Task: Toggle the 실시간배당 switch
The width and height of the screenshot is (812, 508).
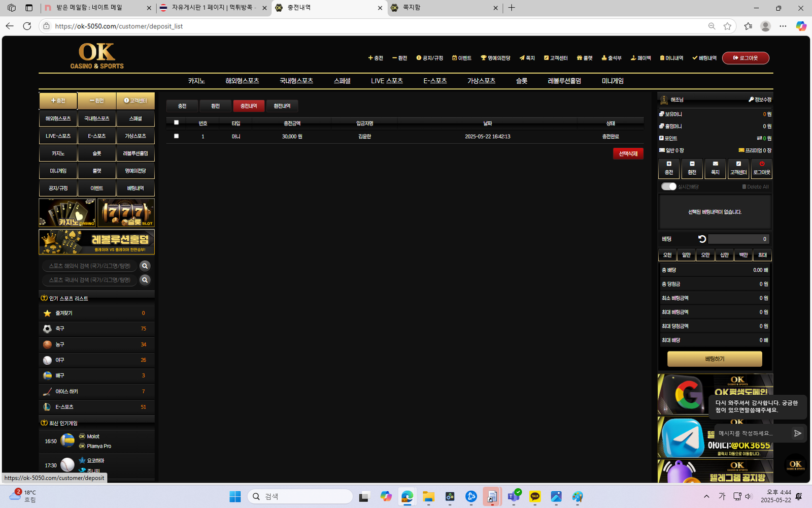Action: (668, 186)
